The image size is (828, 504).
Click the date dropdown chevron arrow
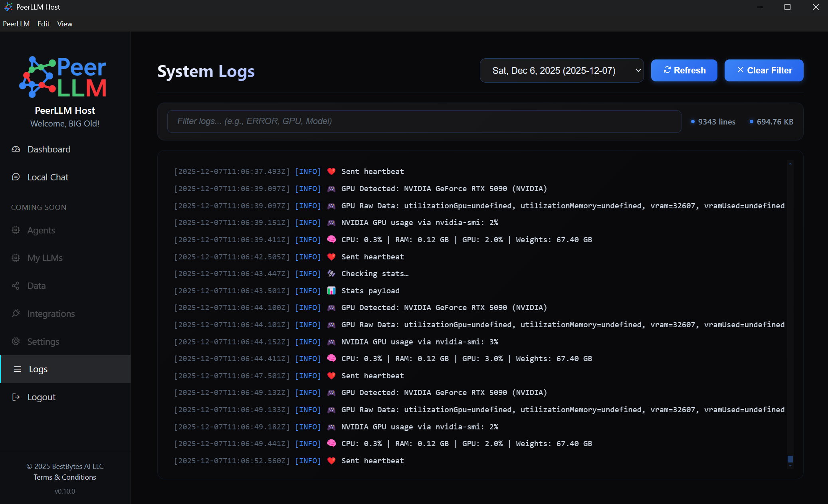point(638,71)
